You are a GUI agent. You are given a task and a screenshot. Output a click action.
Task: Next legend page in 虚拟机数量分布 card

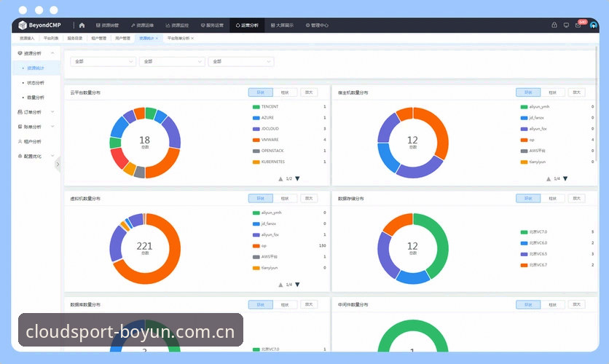click(x=297, y=285)
